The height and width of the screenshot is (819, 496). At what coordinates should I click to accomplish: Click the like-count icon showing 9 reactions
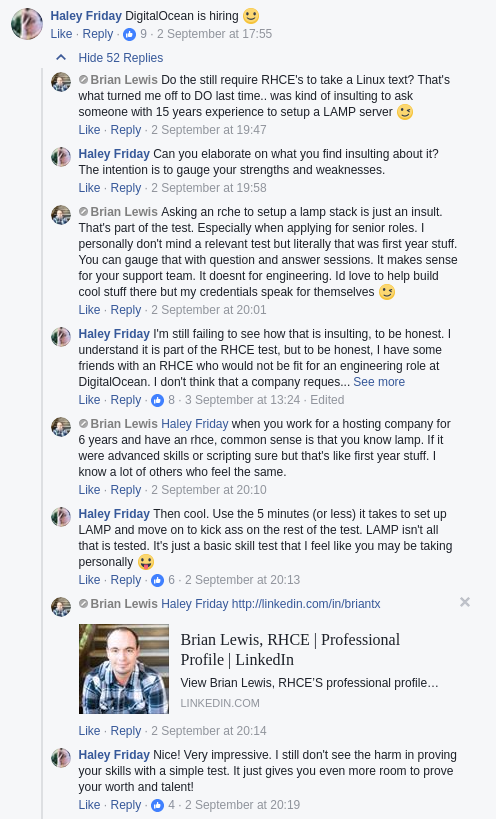(x=129, y=34)
